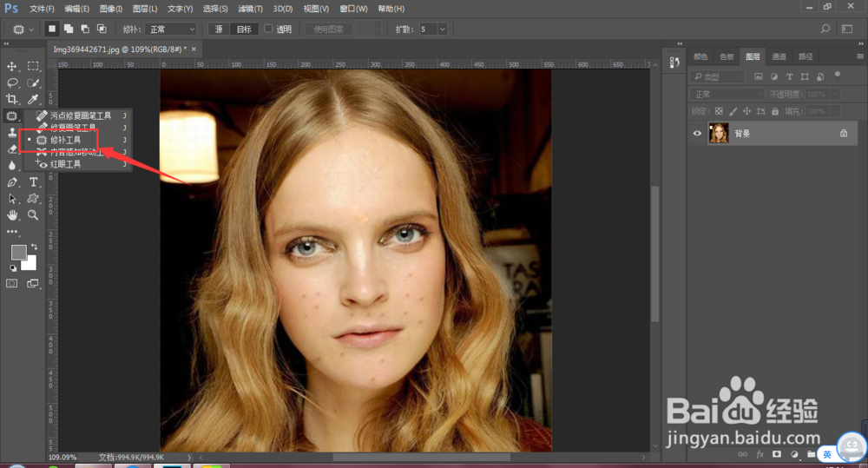Click the 目标 button
This screenshot has height=468, width=868.
pos(244,30)
